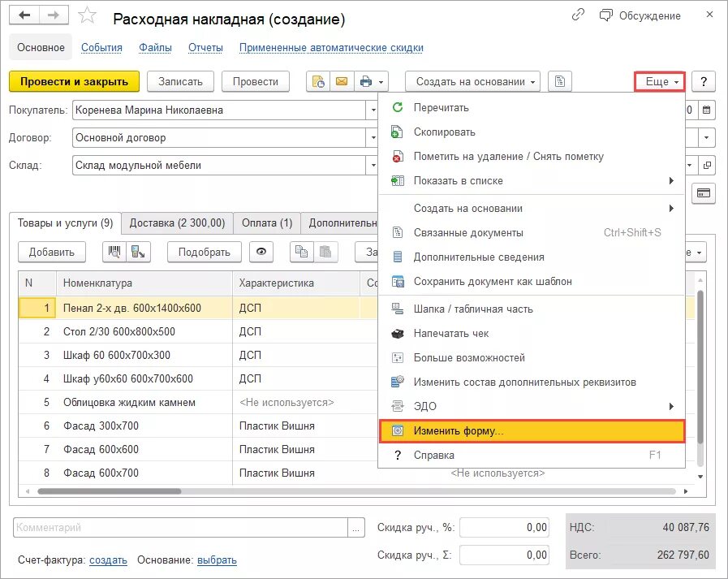Click the Подобрать button
Screen dimensions: 728x579
coord(205,252)
